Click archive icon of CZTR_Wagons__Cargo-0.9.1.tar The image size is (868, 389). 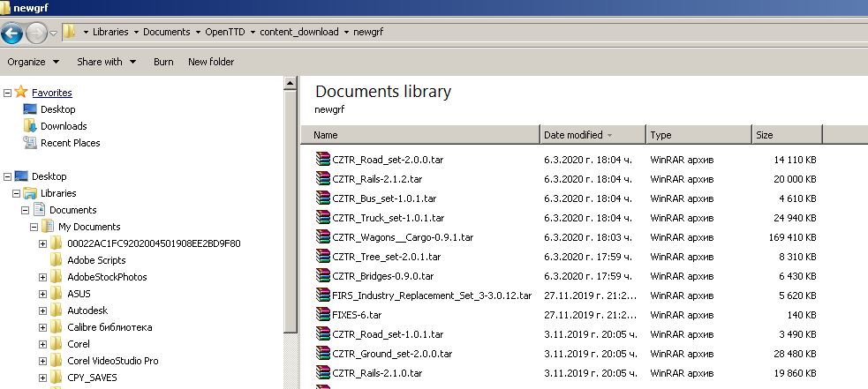coord(322,236)
